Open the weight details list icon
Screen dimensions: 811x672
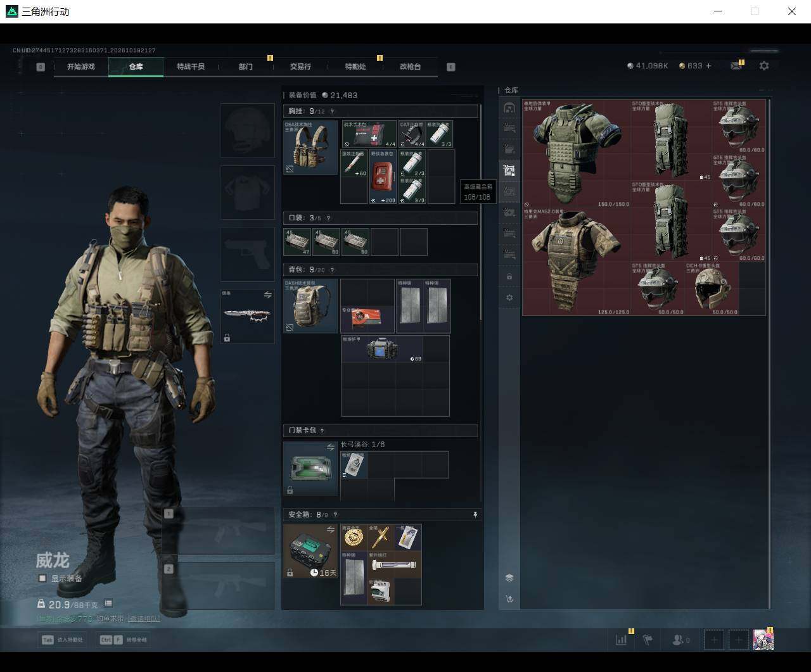click(108, 604)
